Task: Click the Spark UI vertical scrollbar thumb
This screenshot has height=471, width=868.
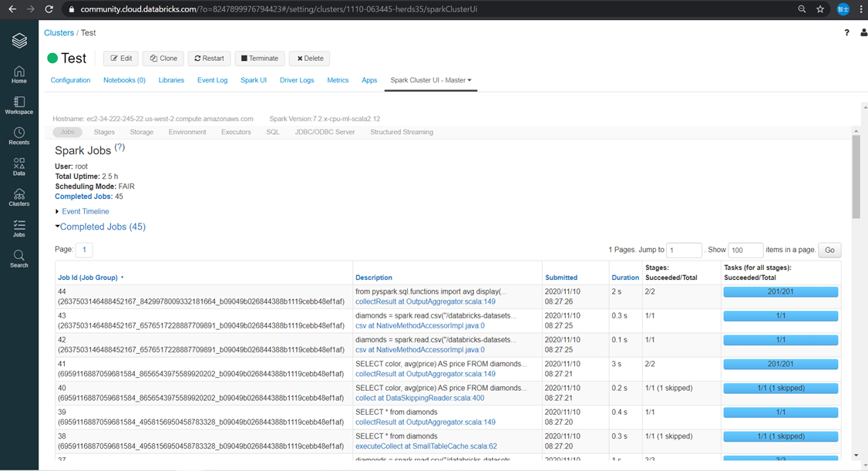Action: pos(856,177)
